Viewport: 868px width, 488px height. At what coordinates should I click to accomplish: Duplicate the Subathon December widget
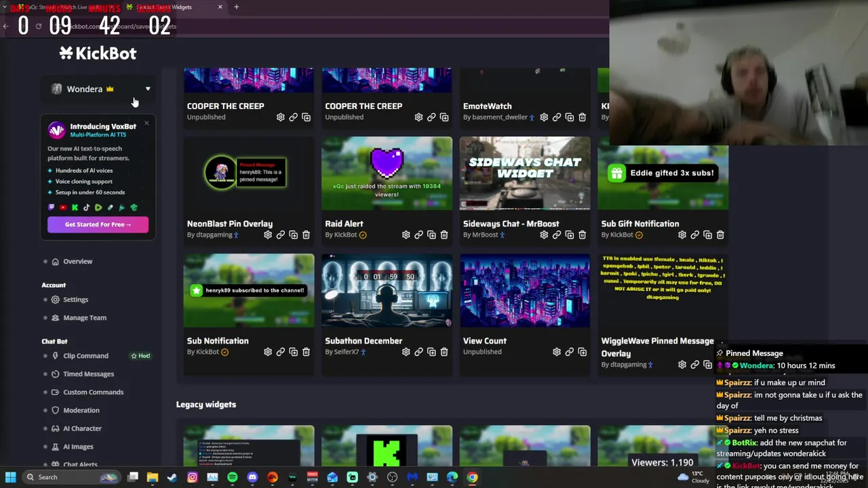pos(431,352)
